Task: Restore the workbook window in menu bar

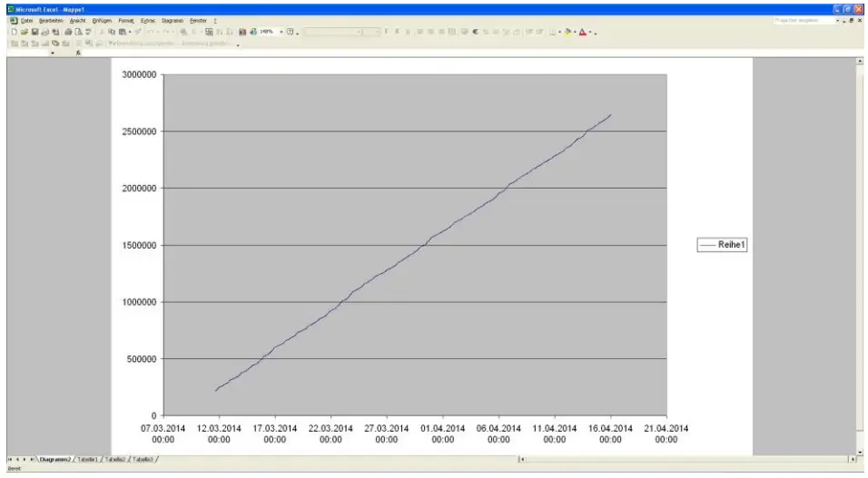Action: (x=852, y=21)
